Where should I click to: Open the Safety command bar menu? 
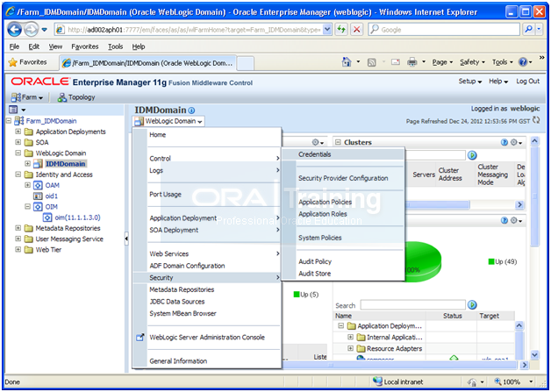point(472,62)
